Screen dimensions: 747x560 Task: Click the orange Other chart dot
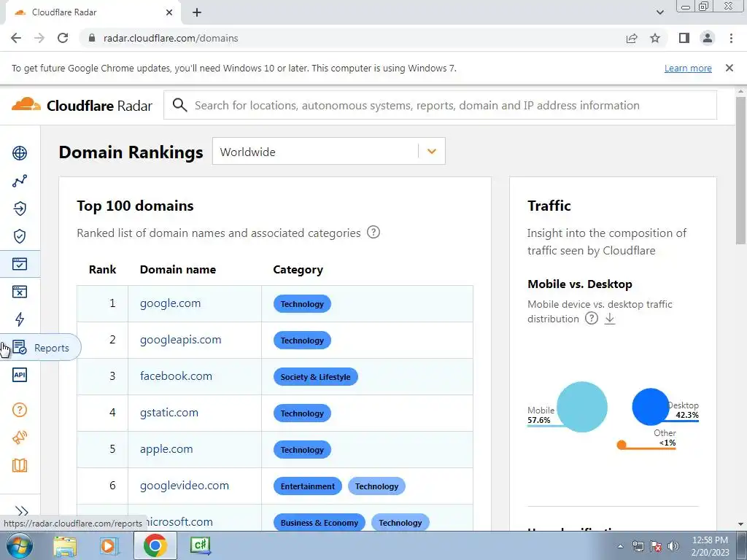(622, 445)
